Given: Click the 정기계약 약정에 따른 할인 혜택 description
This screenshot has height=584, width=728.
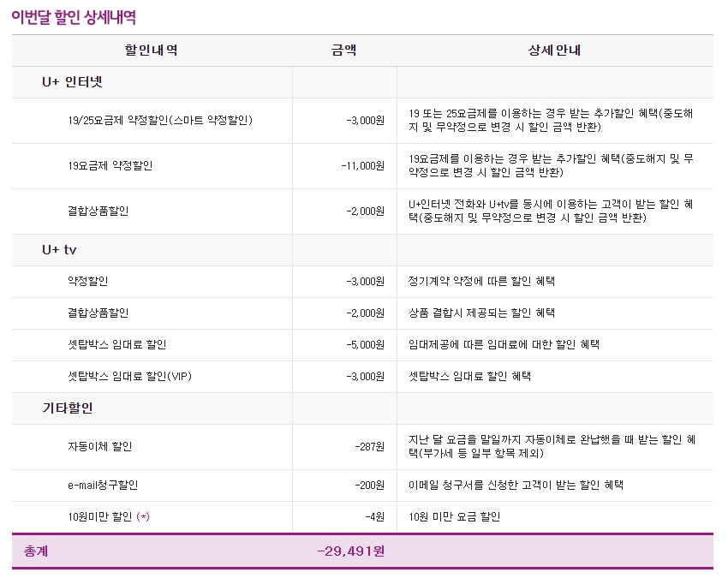Looking at the screenshot, I should tap(487, 282).
